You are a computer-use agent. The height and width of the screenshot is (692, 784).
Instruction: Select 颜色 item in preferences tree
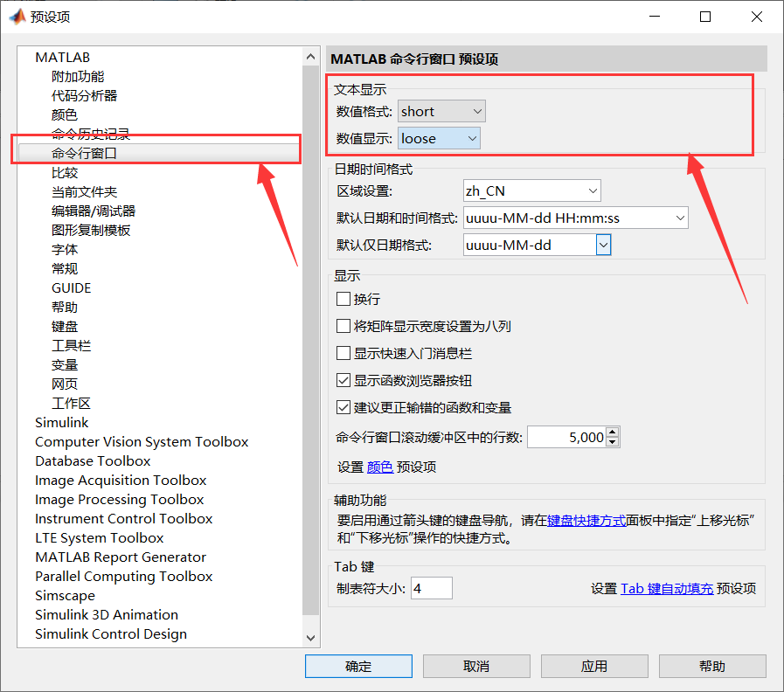point(65,115)
